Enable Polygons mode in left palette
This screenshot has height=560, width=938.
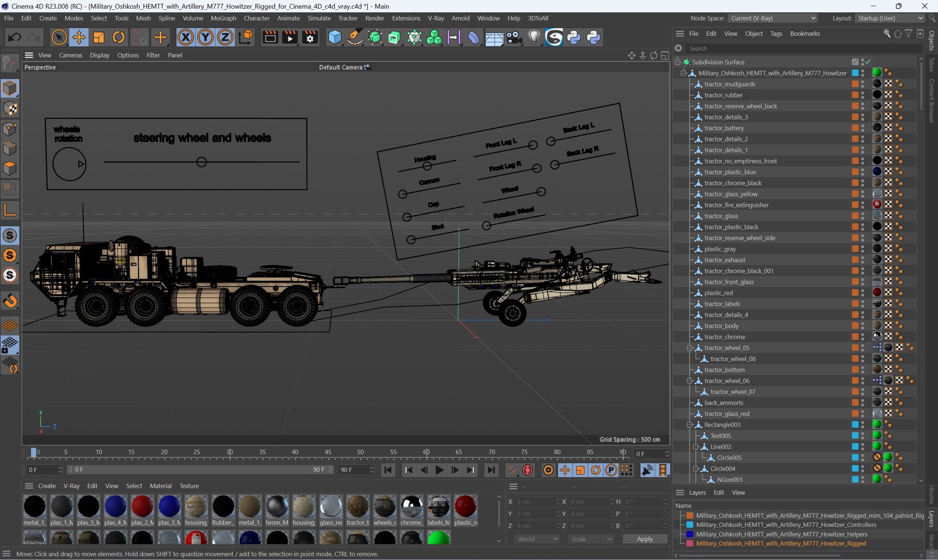[x=10, y=169]
